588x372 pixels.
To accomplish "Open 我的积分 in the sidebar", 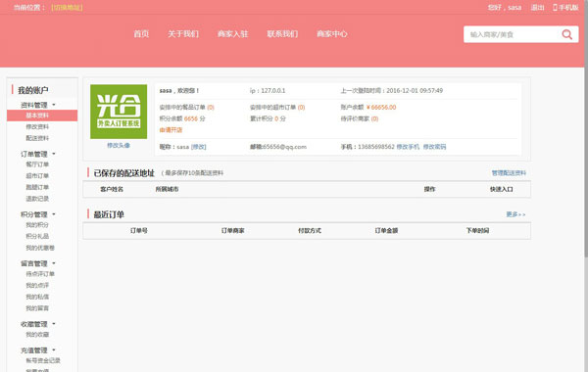I will tap(37, 225).
